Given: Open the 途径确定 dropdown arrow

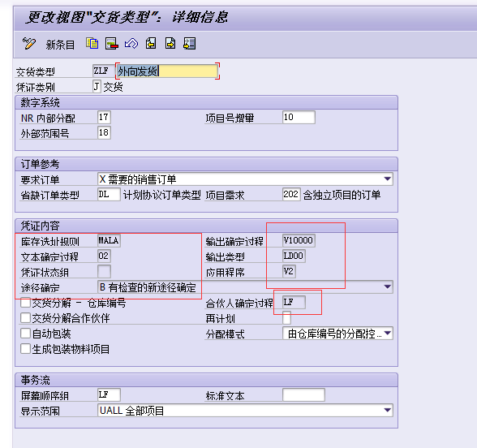Looking at the screenshot, I should tap(387, 286).
